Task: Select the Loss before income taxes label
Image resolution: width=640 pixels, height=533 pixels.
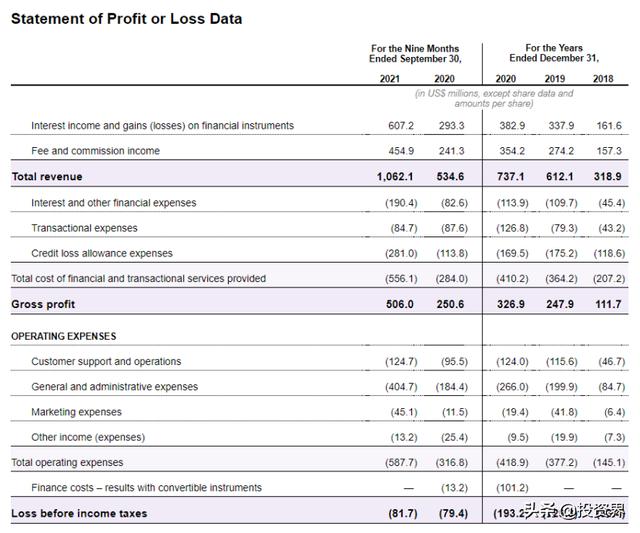Action: (79, 513)
